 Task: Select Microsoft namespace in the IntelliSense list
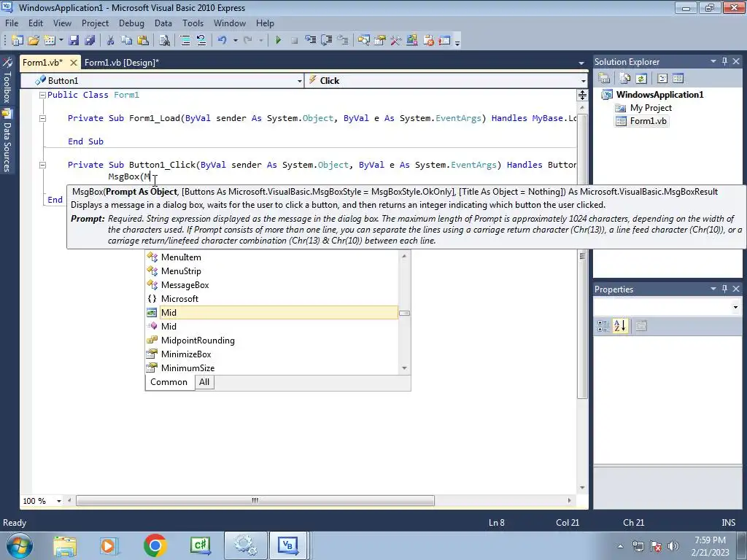[272, 298]
